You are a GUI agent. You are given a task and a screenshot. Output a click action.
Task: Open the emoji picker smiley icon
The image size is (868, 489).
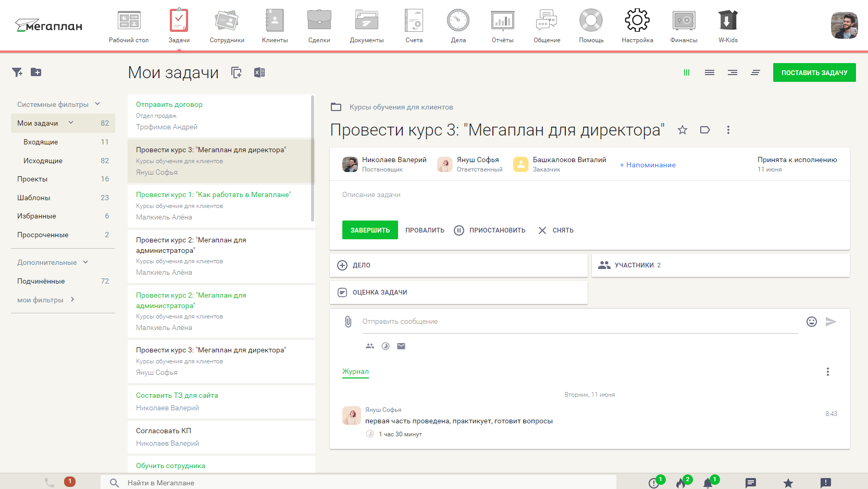click(812, 322)
